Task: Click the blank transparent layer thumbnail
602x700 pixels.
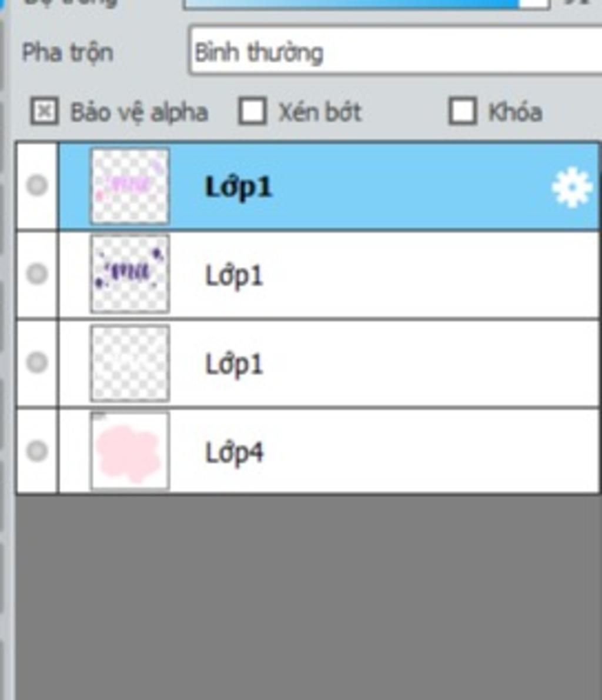Action: [x=130, y=363]
